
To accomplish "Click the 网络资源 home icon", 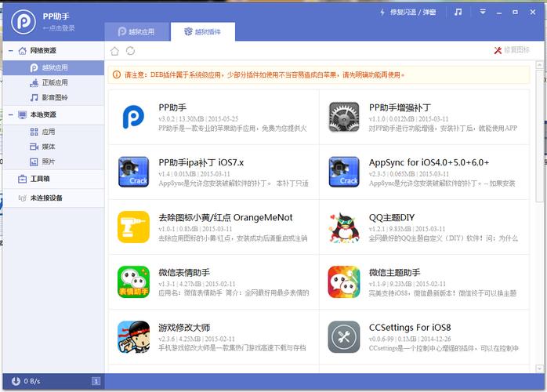I will click(22, 51).
